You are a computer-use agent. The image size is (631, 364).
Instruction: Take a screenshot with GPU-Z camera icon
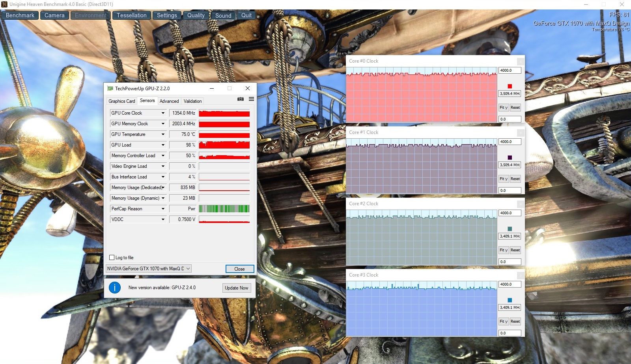click(x=241, y=99)
